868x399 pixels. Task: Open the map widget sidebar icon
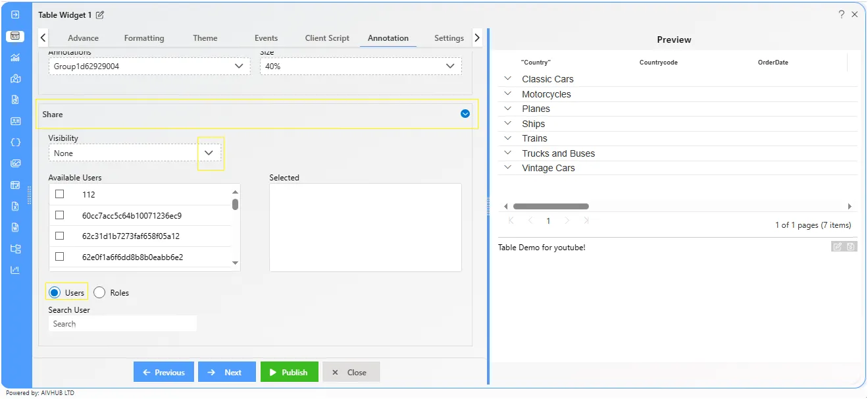tap(16, 78)
